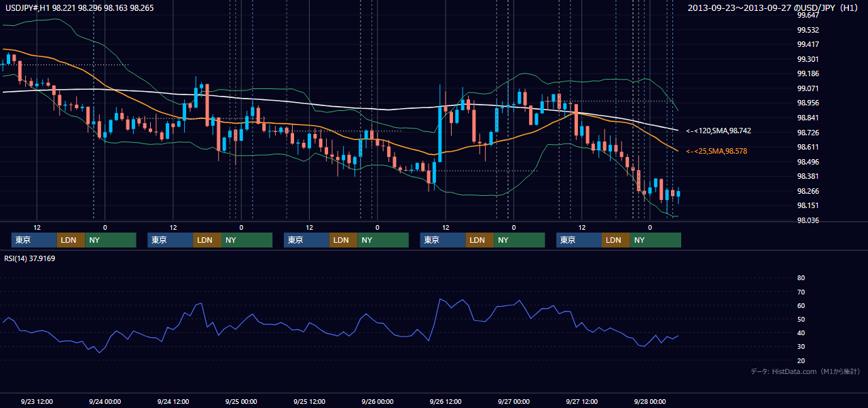Select the LDN session block for 9/24
Viewport: 868px width, 408px height.
tap(207, 240)
